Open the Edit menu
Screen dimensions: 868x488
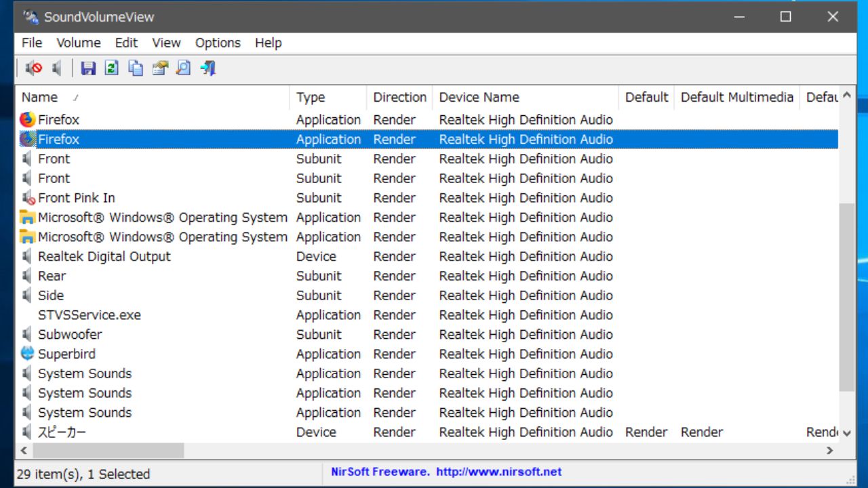point(126,43)
